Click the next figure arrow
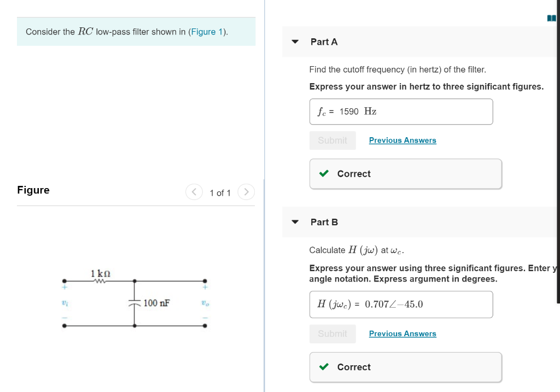The width and height of the screenshot is (560, 392). (x=246, y=192)
